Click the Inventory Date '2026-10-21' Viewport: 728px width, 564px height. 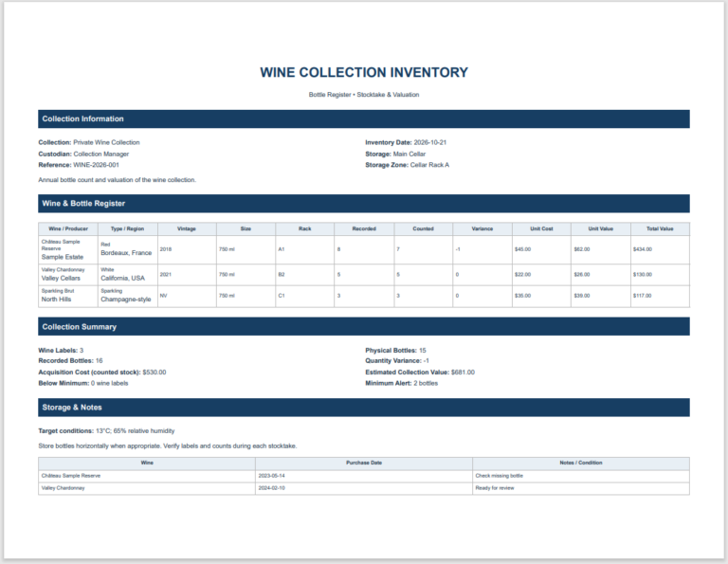pyautogui.click(x=430, y=142)
